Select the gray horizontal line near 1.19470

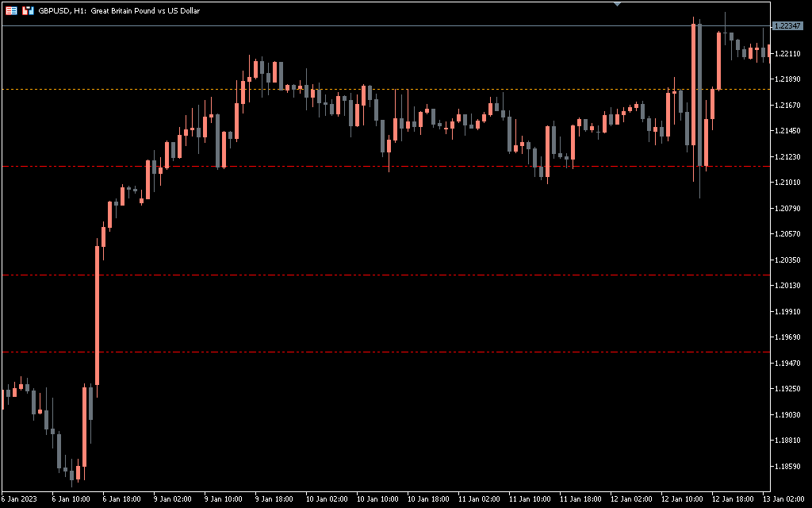click(396, 352)
